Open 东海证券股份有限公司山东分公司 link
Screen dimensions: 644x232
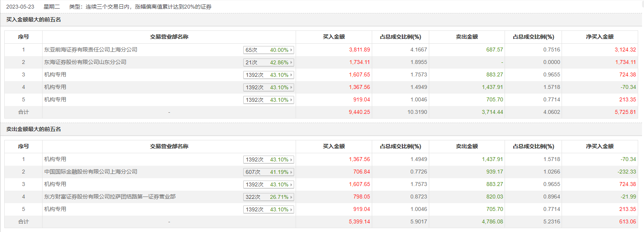tap(85, 62)
